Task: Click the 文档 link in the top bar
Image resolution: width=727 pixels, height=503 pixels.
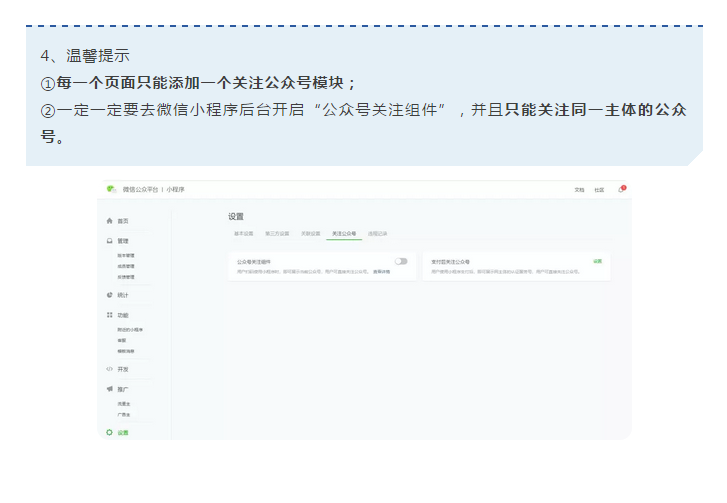Action: (x=580, y=190)
